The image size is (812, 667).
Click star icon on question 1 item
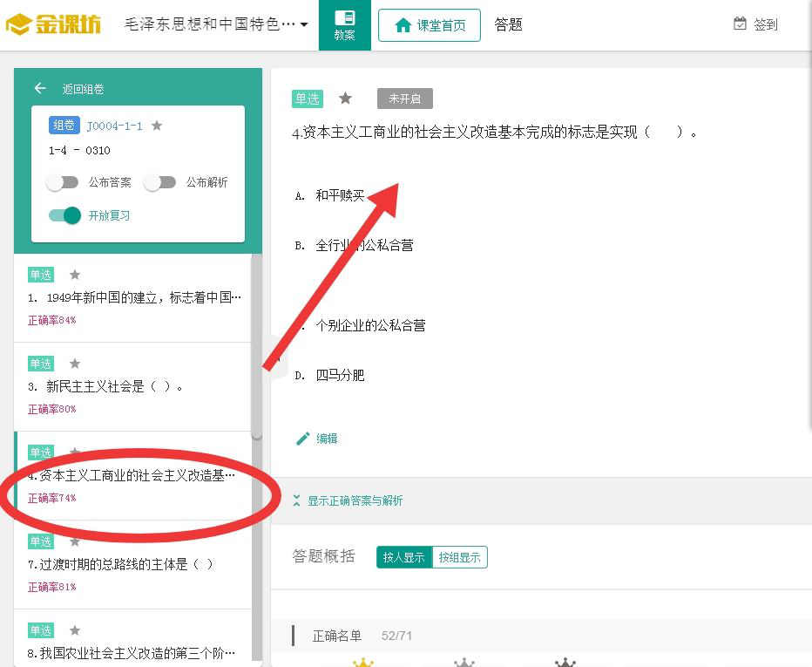coord(75,275)
